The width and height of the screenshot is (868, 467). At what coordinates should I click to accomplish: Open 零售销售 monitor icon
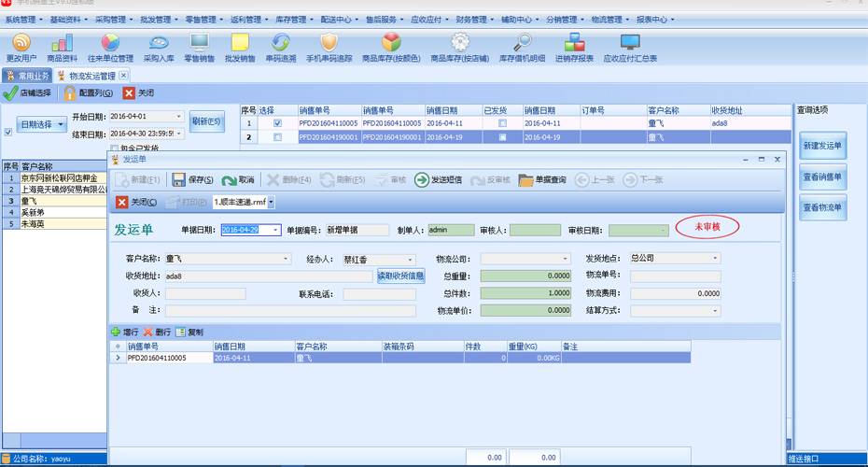click(200, 43)
